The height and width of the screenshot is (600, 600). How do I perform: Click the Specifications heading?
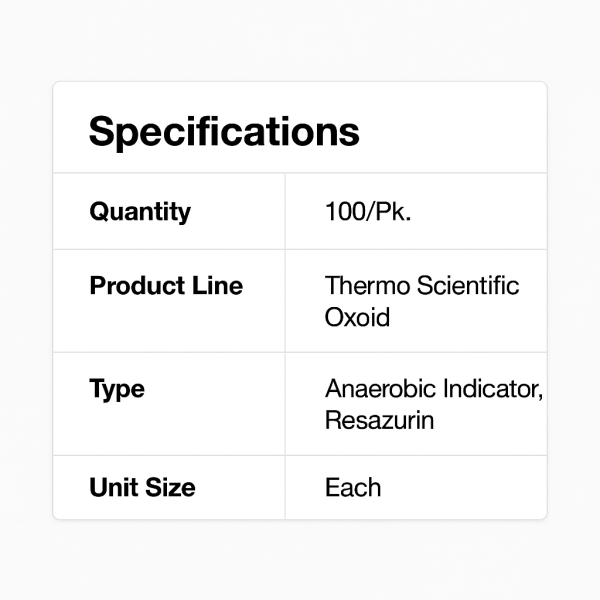(x=224, y=132)
